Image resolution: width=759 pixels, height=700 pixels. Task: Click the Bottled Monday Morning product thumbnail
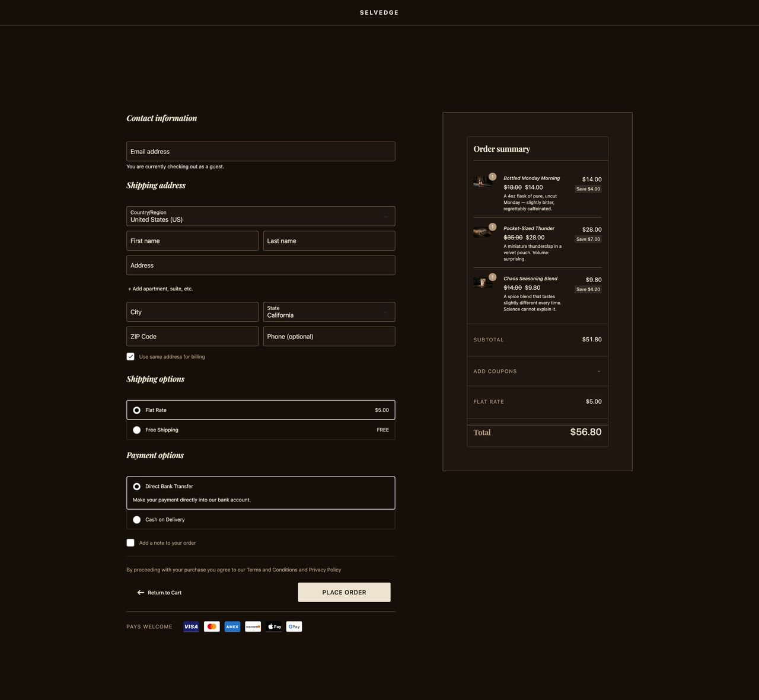click(x=483, y=182)
